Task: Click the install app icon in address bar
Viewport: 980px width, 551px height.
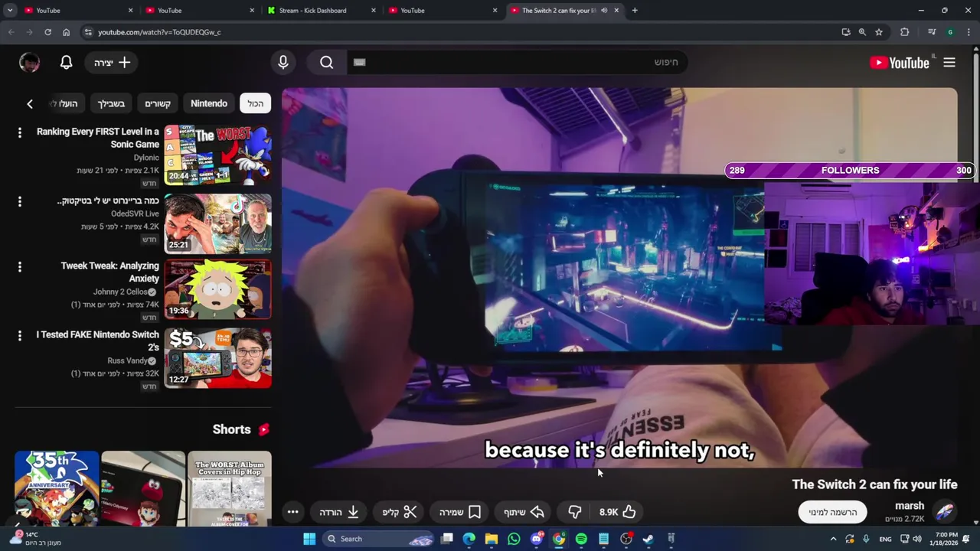Action: click(x=846, y=32)
